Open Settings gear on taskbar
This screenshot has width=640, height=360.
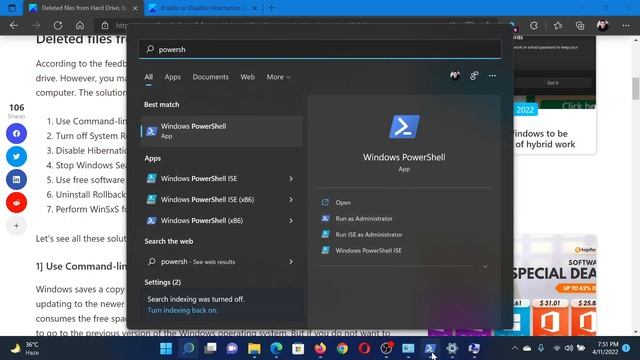pos(452,348)
